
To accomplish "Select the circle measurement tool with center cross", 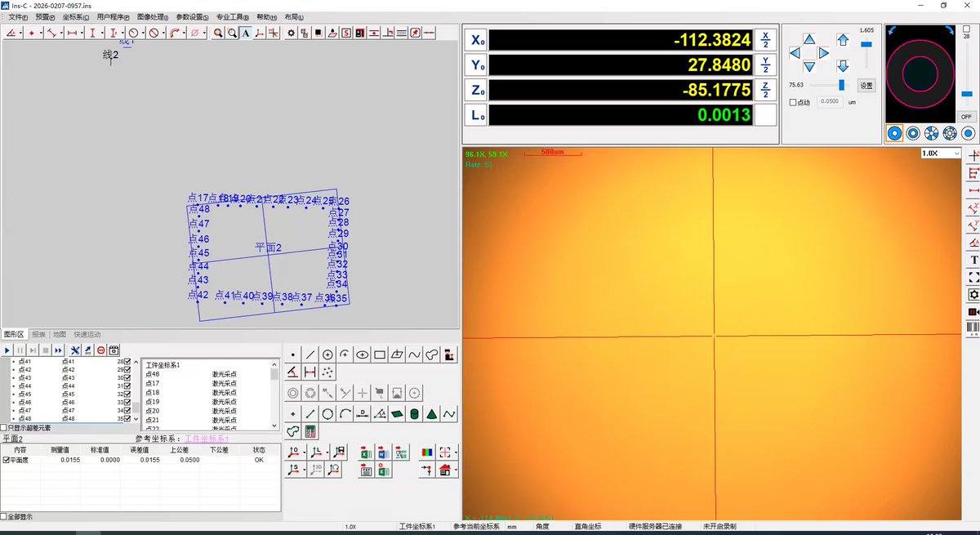I will coord(327,354).
